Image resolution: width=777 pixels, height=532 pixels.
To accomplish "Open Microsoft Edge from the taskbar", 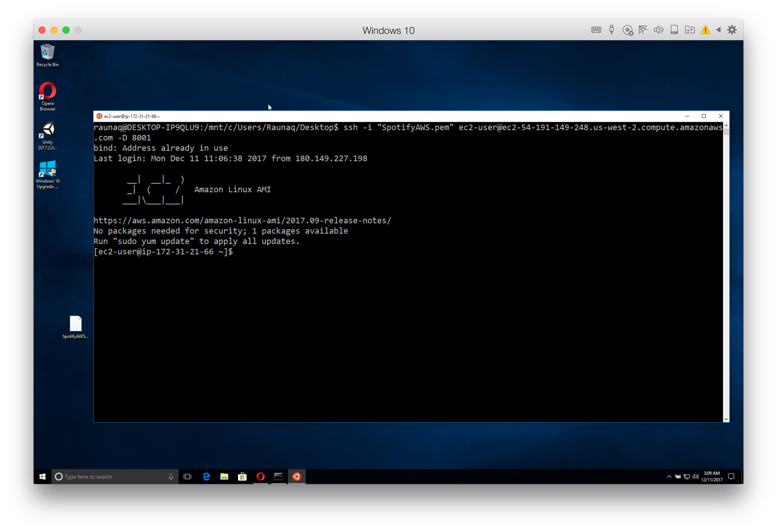I will [206, 477].
